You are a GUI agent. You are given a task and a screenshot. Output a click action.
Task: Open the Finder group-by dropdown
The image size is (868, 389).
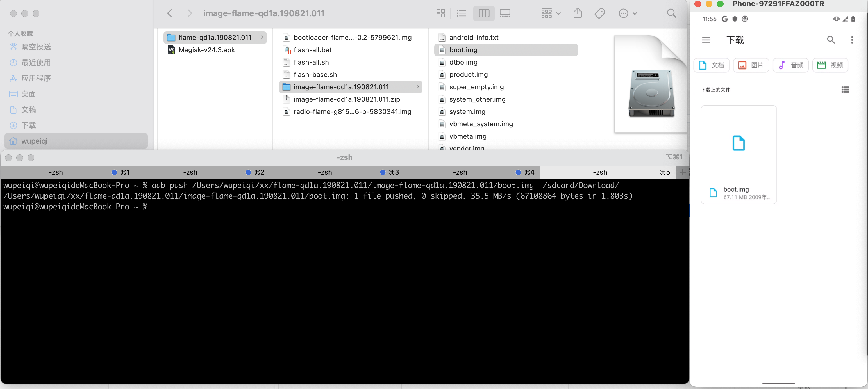click(x=551, y=13)
